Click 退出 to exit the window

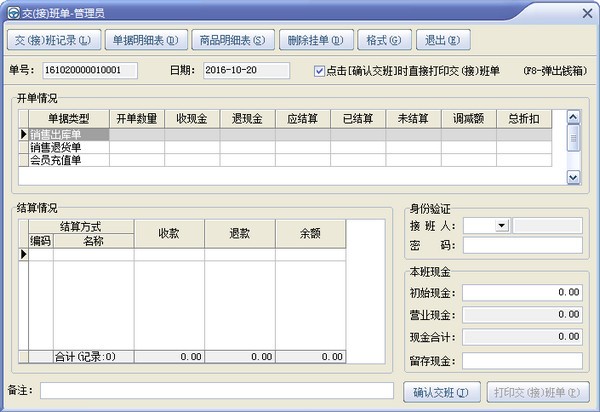pyautogui.click(x=441, y=40)
